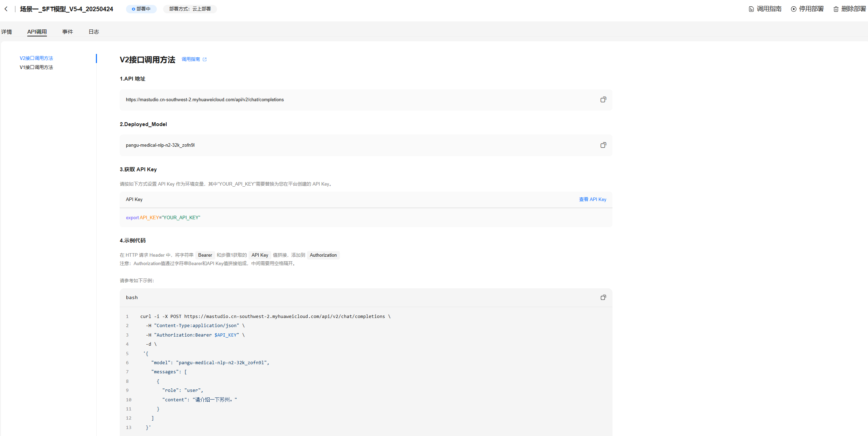Open the 查看 API Key link

pyautogui.click(x=592, y=199)
